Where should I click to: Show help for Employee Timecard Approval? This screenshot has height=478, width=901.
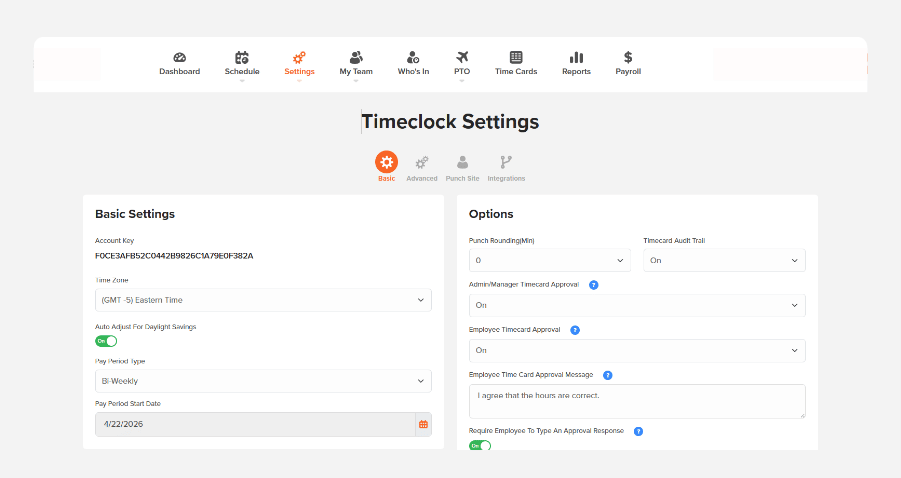[575, 330]
